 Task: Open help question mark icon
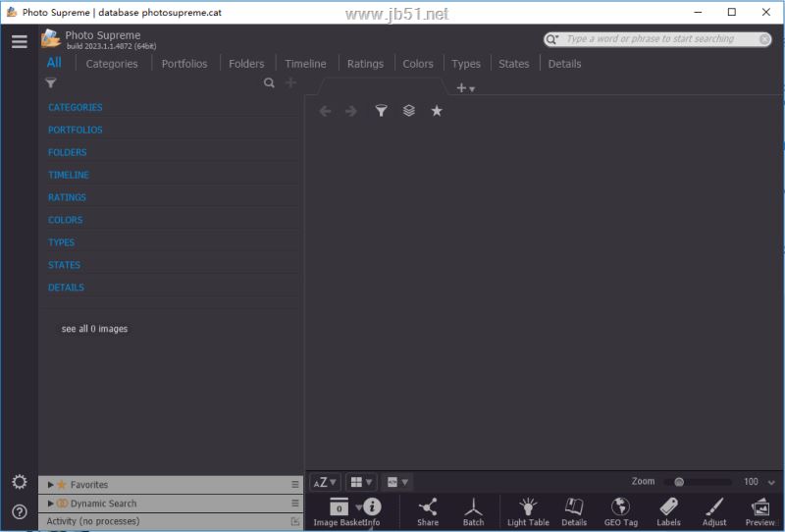tap(20, 512)
